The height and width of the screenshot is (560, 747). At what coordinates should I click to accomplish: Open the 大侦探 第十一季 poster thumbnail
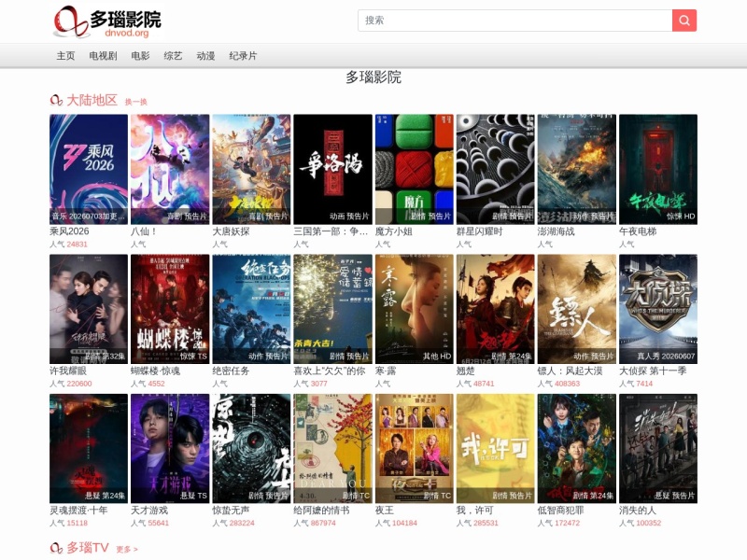658,309
